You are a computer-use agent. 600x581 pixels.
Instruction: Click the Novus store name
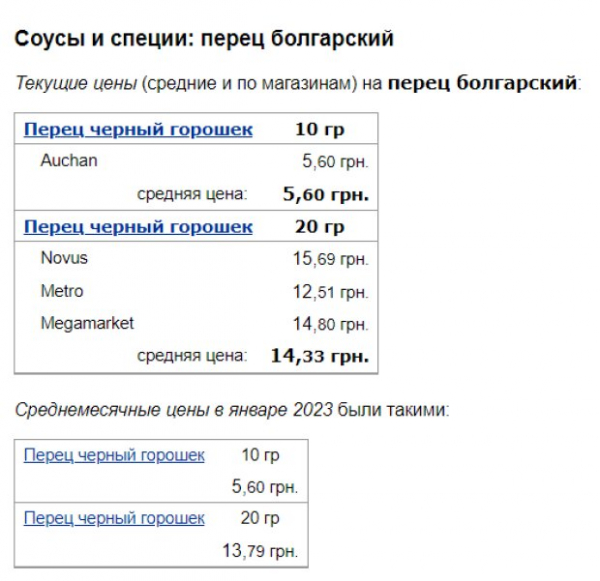coord(64,258)
